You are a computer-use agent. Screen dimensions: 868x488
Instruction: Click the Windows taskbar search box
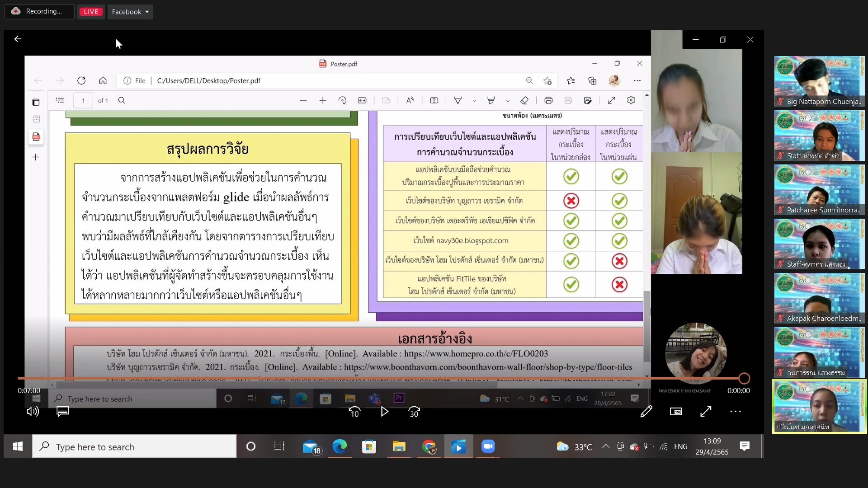[x=134, y=446]
